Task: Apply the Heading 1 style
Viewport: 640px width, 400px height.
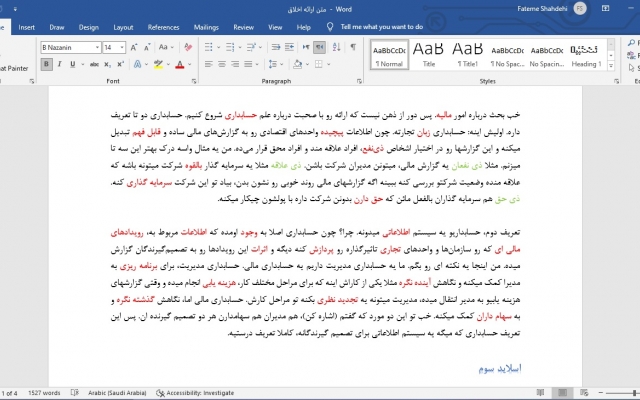Action: (586, 55)
